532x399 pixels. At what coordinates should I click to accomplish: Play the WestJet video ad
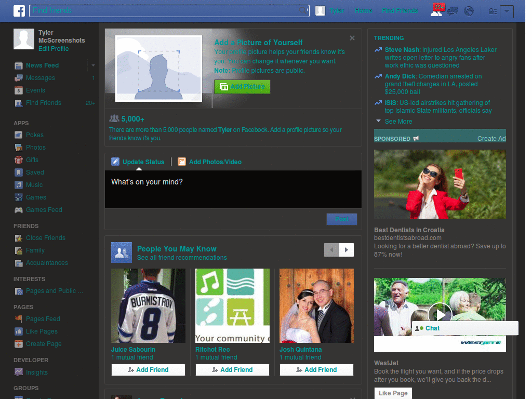point(440,314)
